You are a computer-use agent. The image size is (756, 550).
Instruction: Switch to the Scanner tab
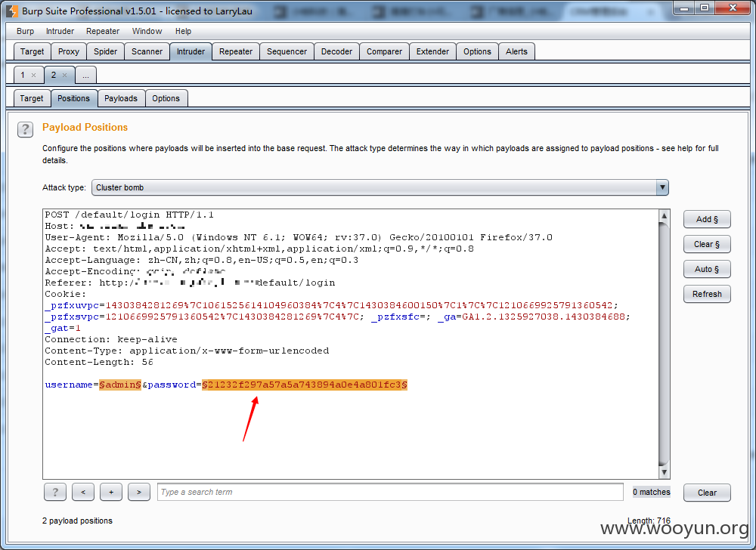coord(147,51)
